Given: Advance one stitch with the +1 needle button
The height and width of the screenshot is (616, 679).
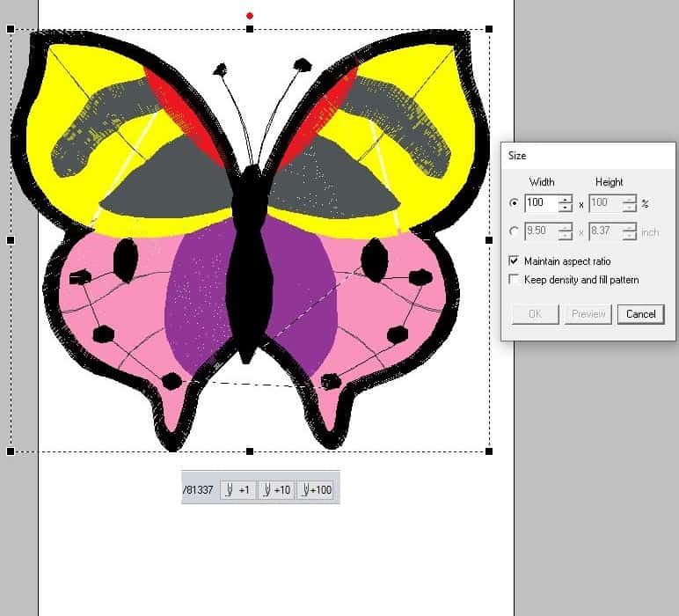Looking at the screenshot, I should [238, 490].
